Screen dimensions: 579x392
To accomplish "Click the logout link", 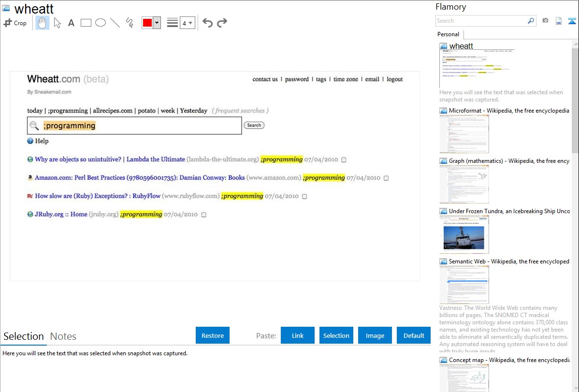I will click(394, 79).
